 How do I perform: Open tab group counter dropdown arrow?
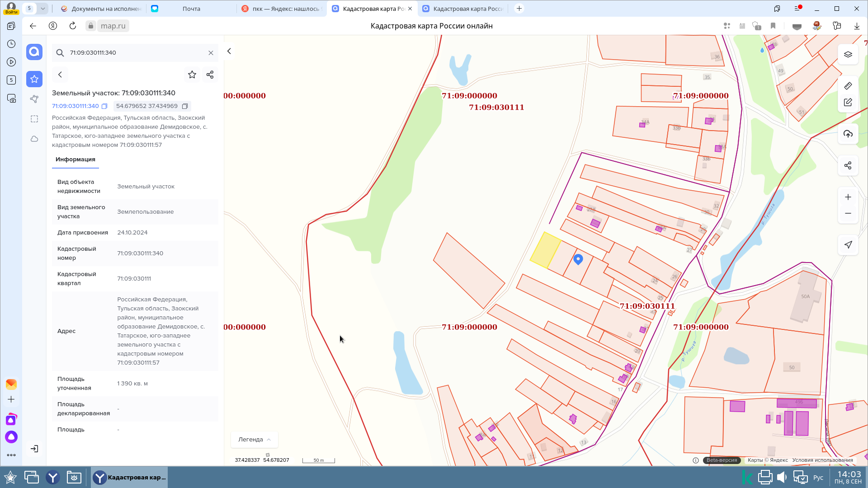click(42, 9)
